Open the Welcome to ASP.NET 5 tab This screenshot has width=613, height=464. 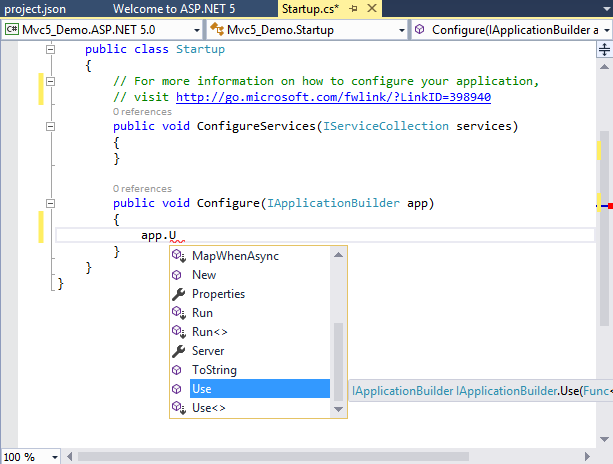[174, 9]
